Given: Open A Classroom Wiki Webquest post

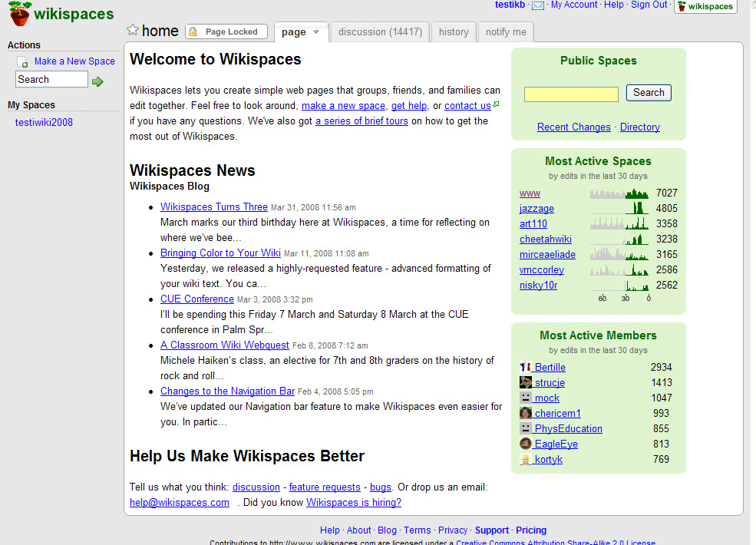Looking at the screenshot, I should (225, 345).
